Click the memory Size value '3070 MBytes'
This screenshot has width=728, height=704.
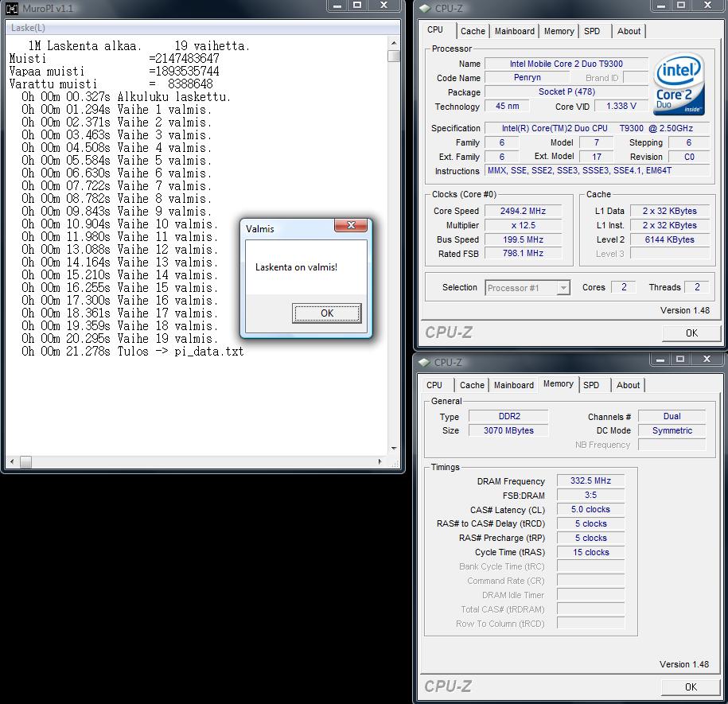pyautogui.click(x=509, y=430)
